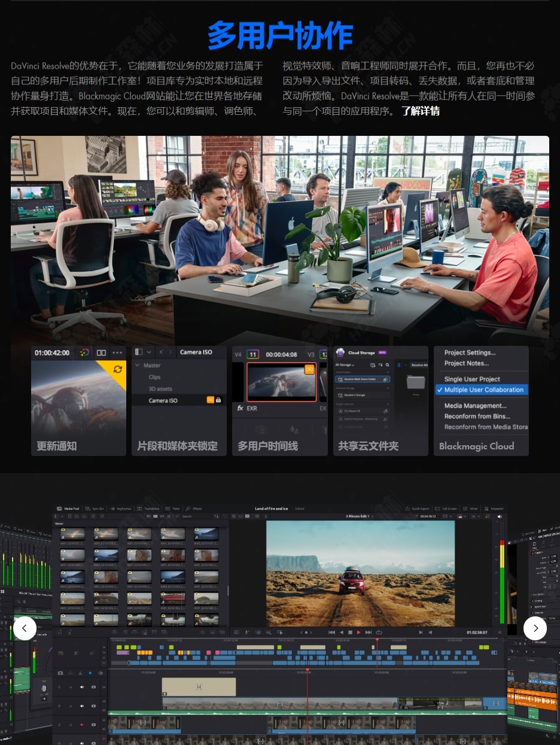The width and height of the screenshot is (560, 745).
Task: Click the forward arrow in Camera ISO header
Action: [171, 352]
